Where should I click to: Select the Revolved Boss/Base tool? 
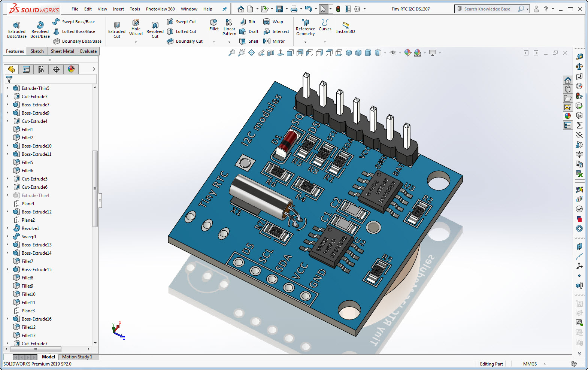click(40, 29)
